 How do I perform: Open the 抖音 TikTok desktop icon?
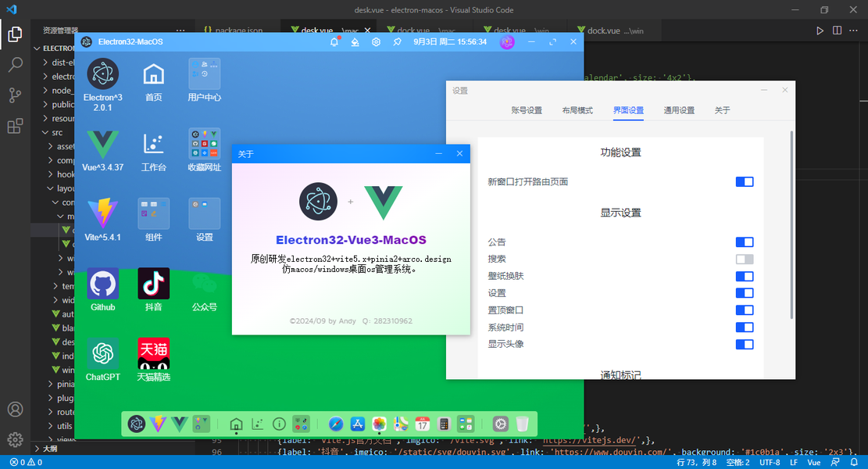(x=153, y=289)
